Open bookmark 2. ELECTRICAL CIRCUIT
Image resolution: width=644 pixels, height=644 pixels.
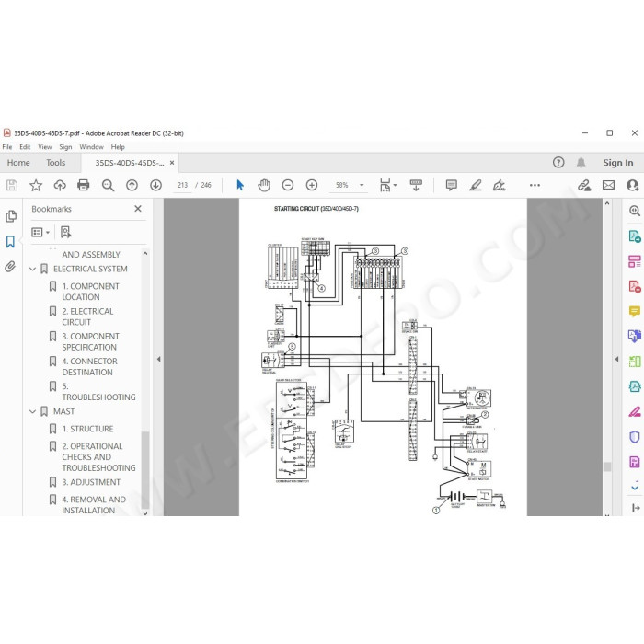tap(87, 316)
